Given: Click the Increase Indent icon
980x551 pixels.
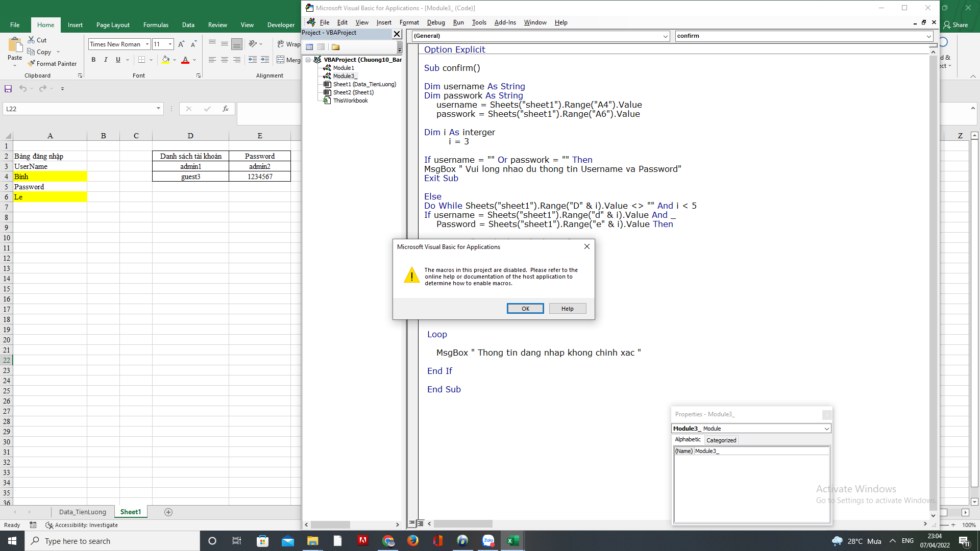Looking at the screenshot, I should click(x=265, y=60).
